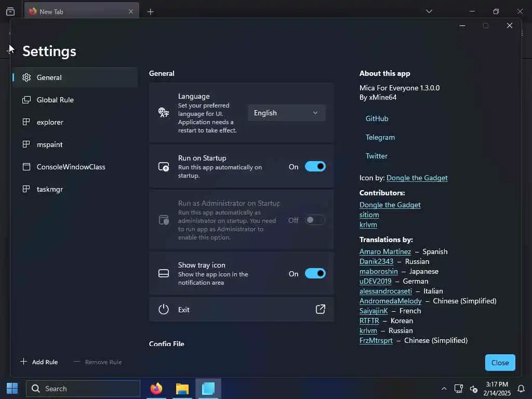Open Firefox from the taskbar
532x399 pixels.
156,389
